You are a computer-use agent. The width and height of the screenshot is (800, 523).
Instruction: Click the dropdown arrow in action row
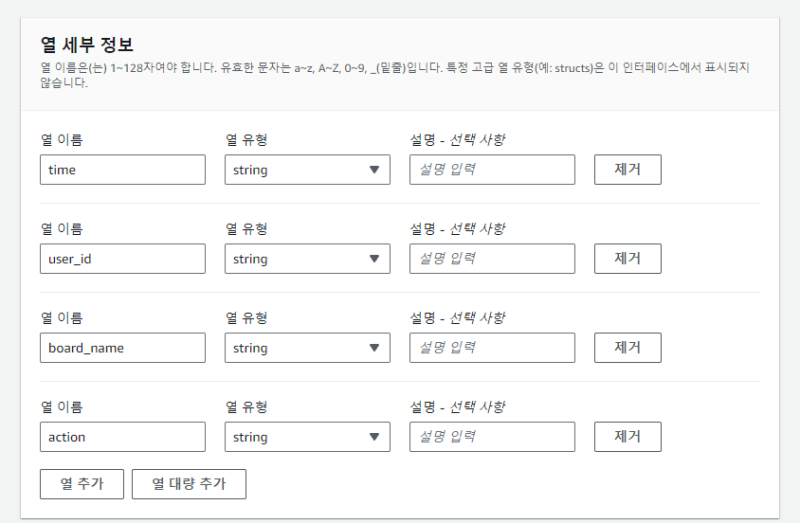coord(374,437)
